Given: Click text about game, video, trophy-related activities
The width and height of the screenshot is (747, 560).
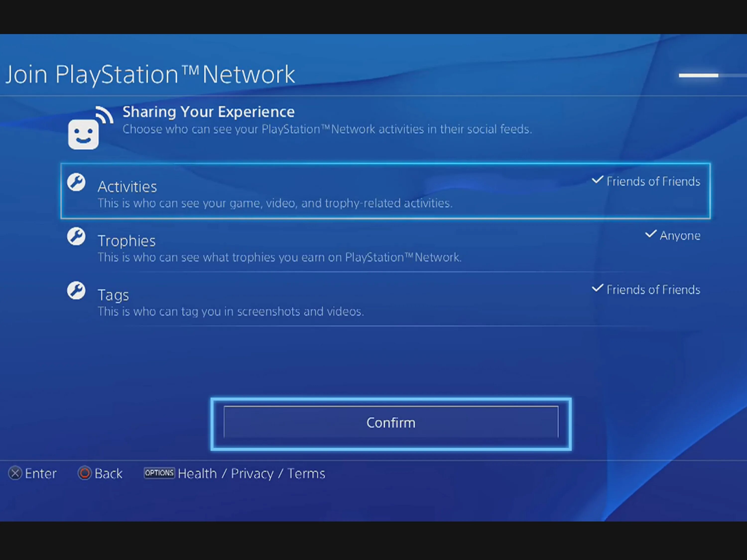Looking at the screenshot, I should (275, 203).
